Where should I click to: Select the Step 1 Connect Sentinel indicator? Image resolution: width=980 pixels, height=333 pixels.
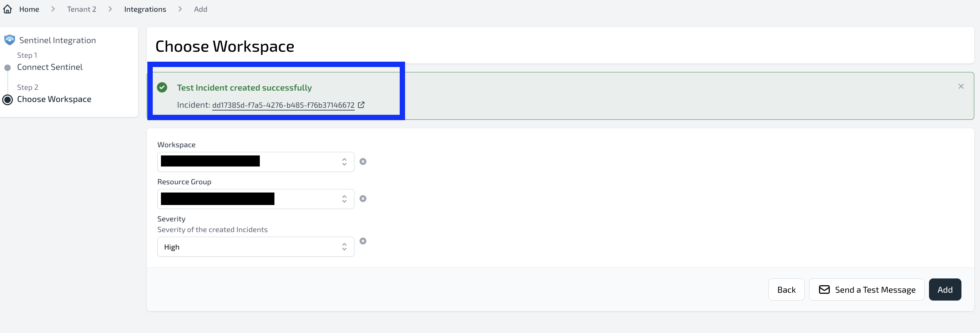coord(7,68)
